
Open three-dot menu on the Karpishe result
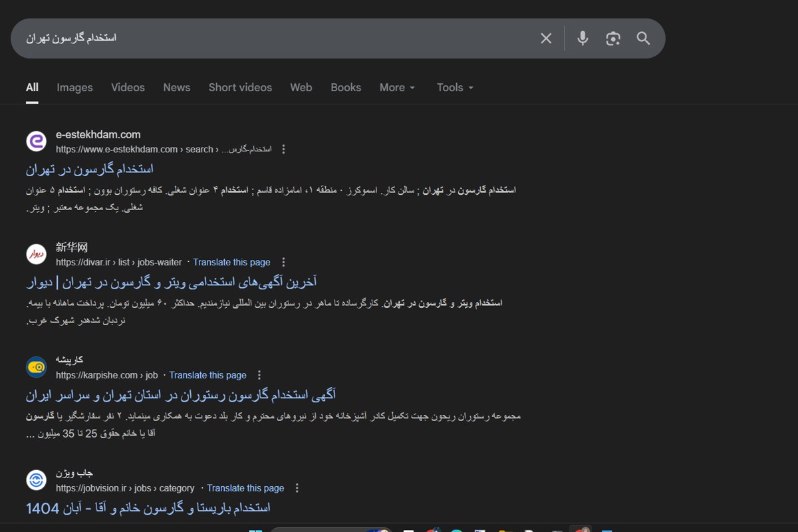pyautogui.click(x=259, y=374)
